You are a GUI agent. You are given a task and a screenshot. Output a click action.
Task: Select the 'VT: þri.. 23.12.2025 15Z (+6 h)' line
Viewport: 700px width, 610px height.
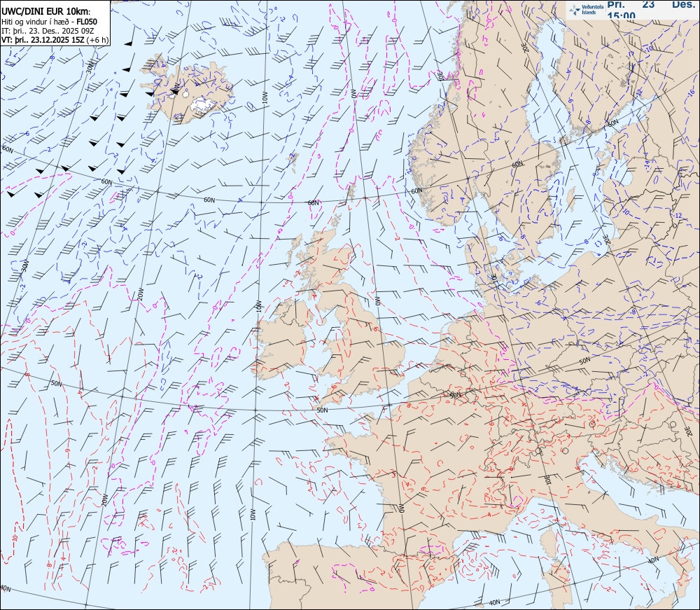click(55, 40)
